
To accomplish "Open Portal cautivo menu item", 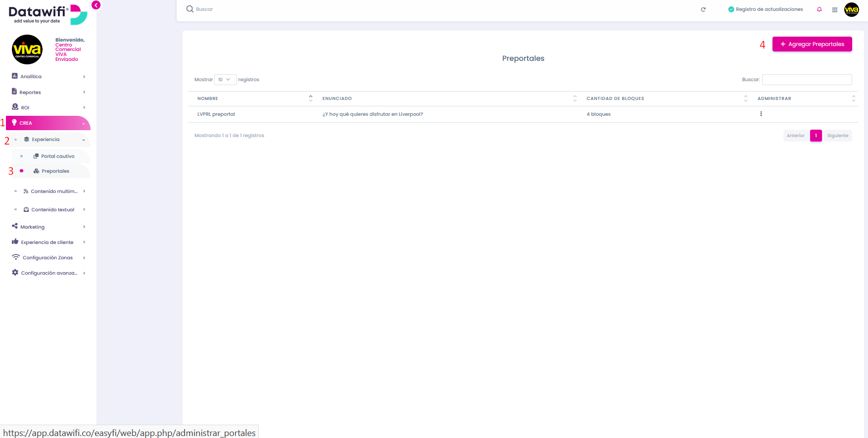I will (x=54, y=156).
